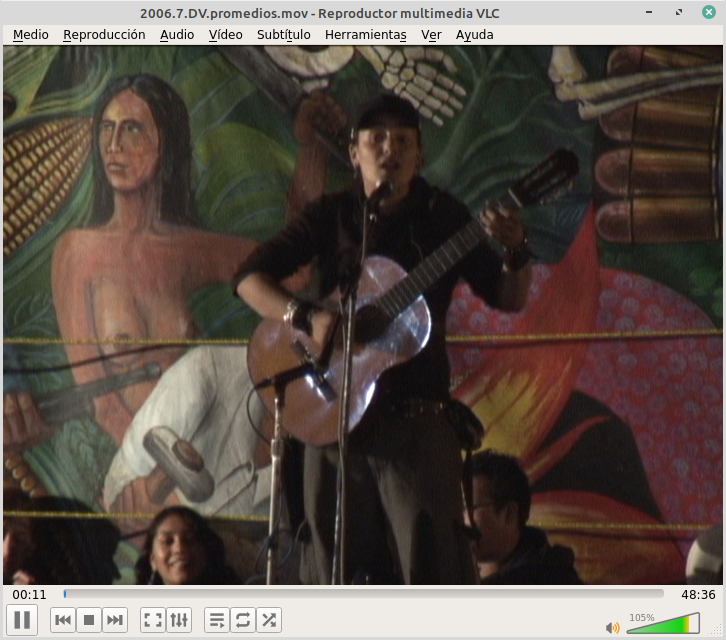Screen dimensions: 726x640
Task: Close the VLC window
Action: [x=708, y=12]
